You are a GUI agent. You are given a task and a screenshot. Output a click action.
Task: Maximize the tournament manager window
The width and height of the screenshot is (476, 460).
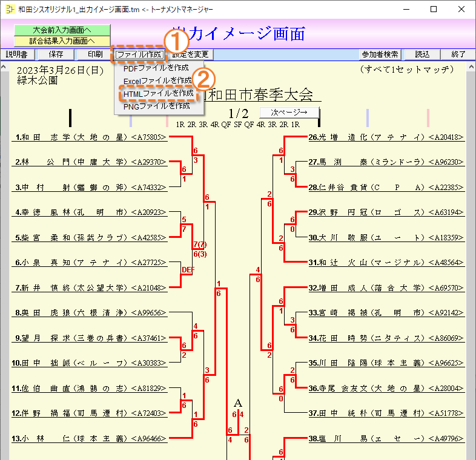tap(434, 10)
